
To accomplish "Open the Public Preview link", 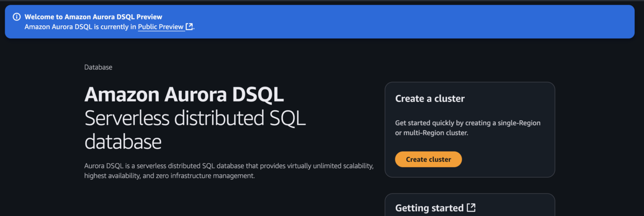I will tap(161, 26).
